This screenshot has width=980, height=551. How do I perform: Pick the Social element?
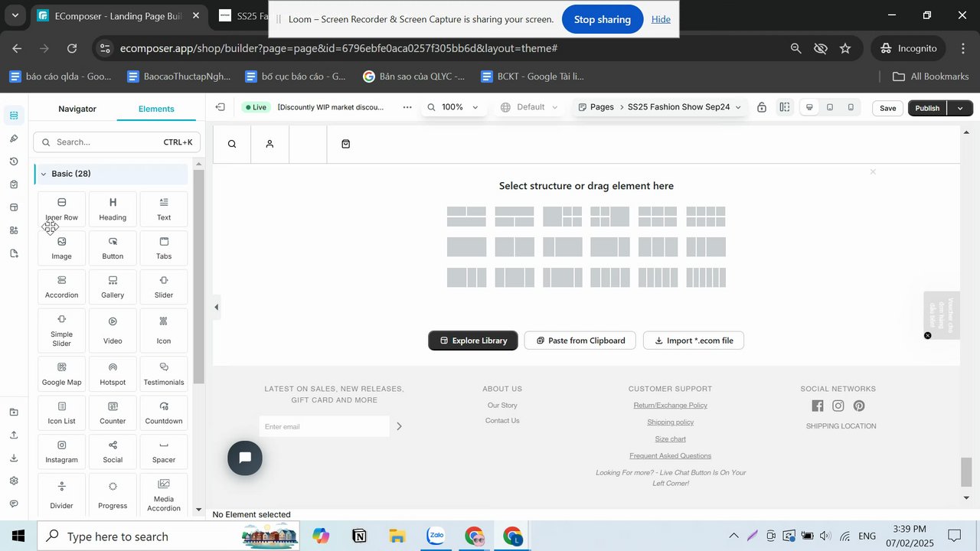(113, 452)
